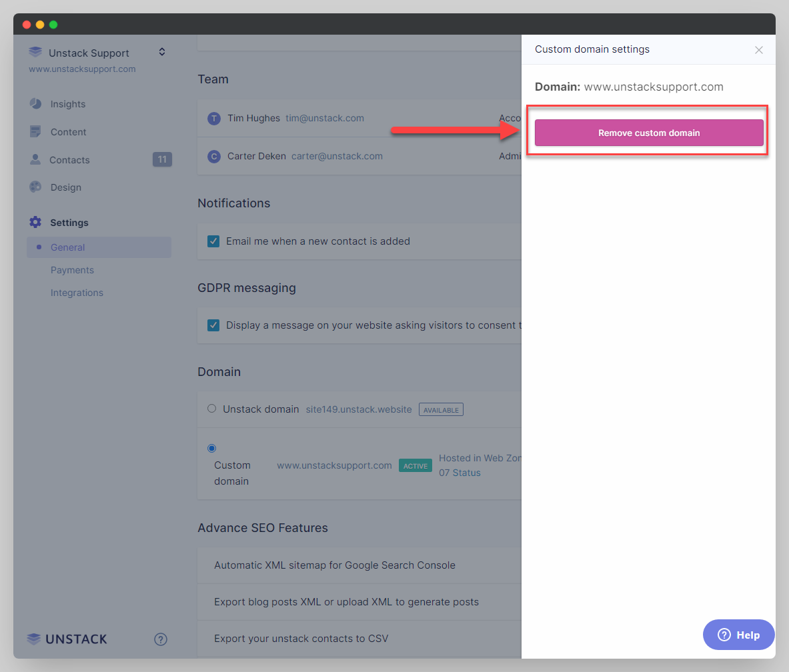Click the Settings gear icon
789x672 pixels.
pyautogui.click(x=35, y=222)
